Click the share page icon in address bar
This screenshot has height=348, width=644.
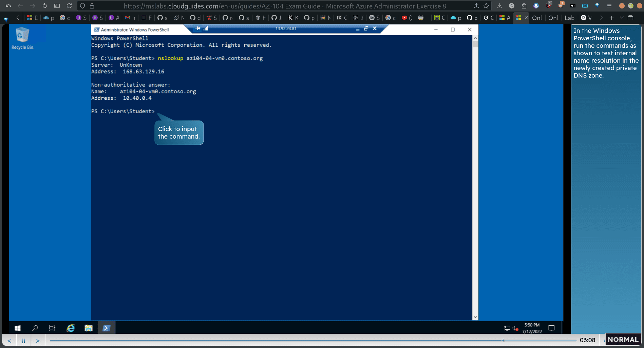click(477, 6)
